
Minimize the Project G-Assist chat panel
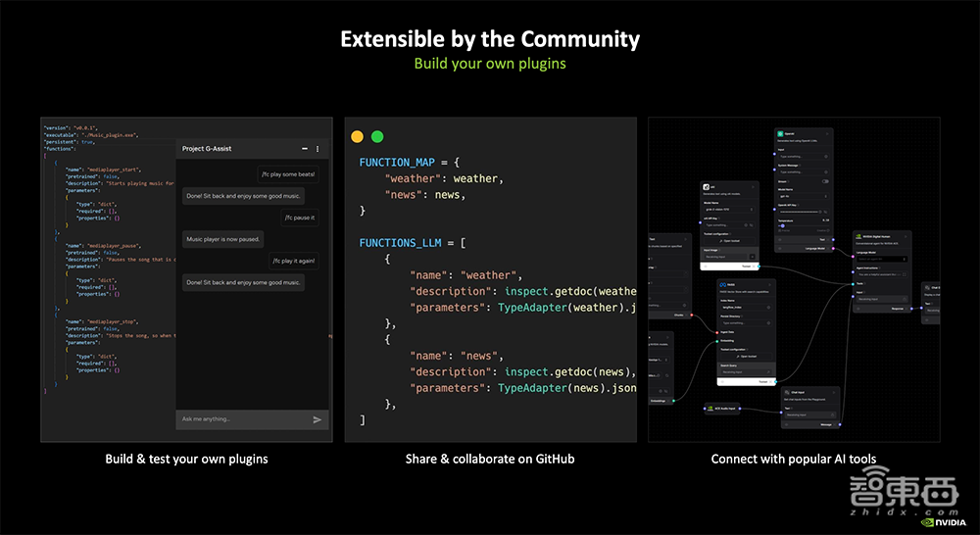pyautogui.click(x=304, y=149)
